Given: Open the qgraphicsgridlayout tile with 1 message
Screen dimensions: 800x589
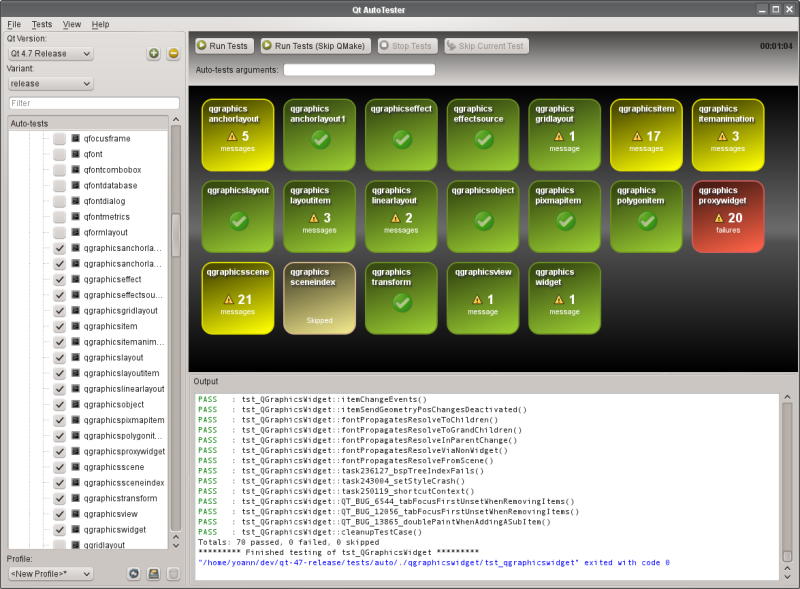Looking at the screenshot, I should 564,135.
